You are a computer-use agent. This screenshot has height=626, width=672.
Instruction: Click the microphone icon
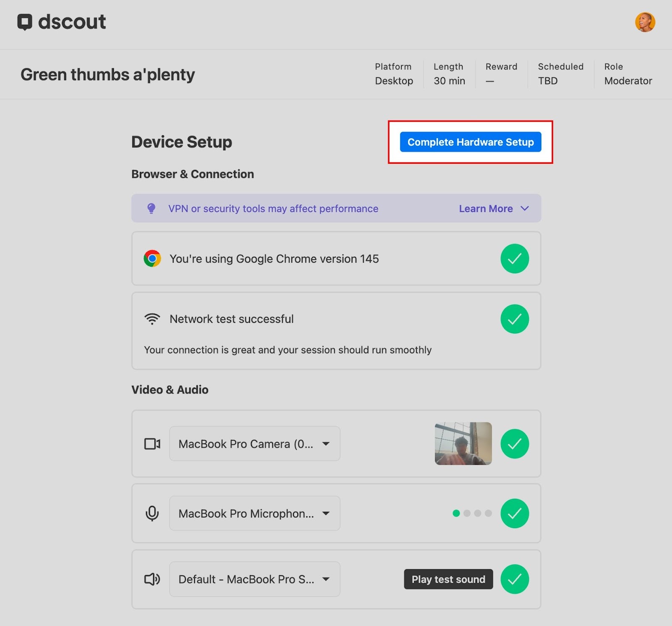(152, 513)
